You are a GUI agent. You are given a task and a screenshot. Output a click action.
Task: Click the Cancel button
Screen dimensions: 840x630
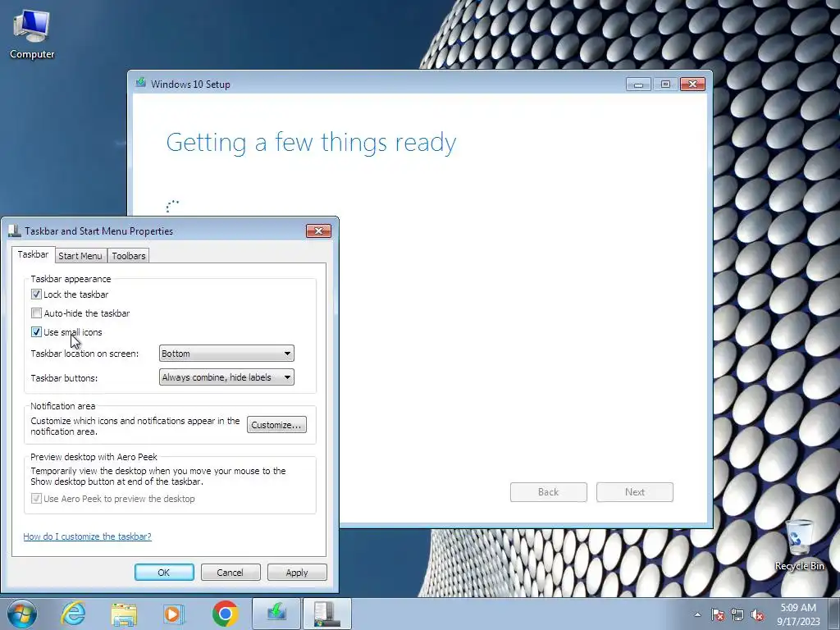tap(231, 572)
